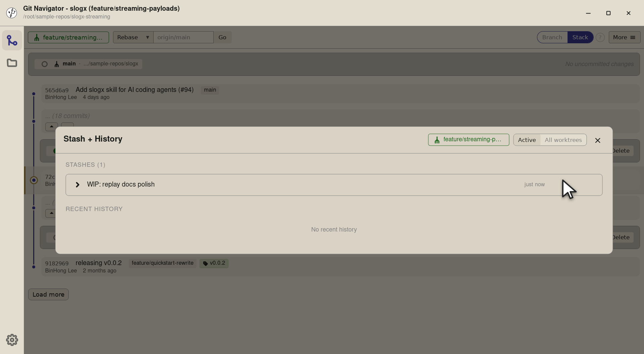Select the main worktree radio circle
644x354 pixels.
click(x=44, y=64)
